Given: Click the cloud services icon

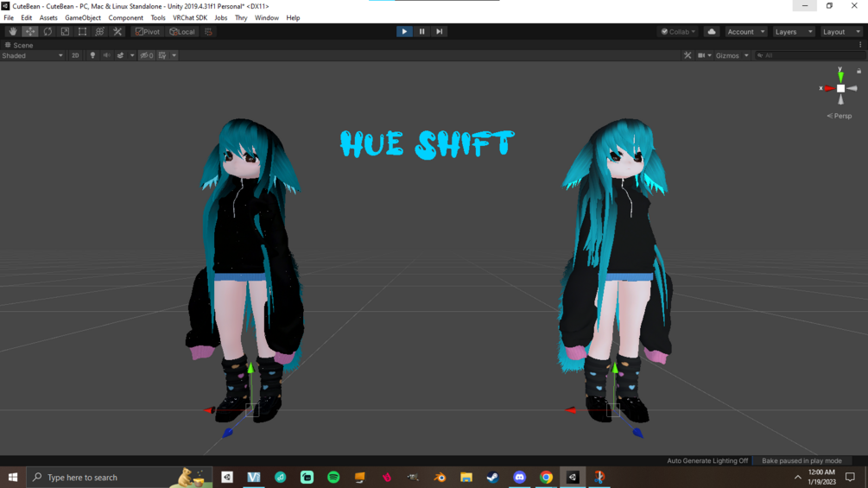Looking at the screenshot, I should (x=712, y=32).
